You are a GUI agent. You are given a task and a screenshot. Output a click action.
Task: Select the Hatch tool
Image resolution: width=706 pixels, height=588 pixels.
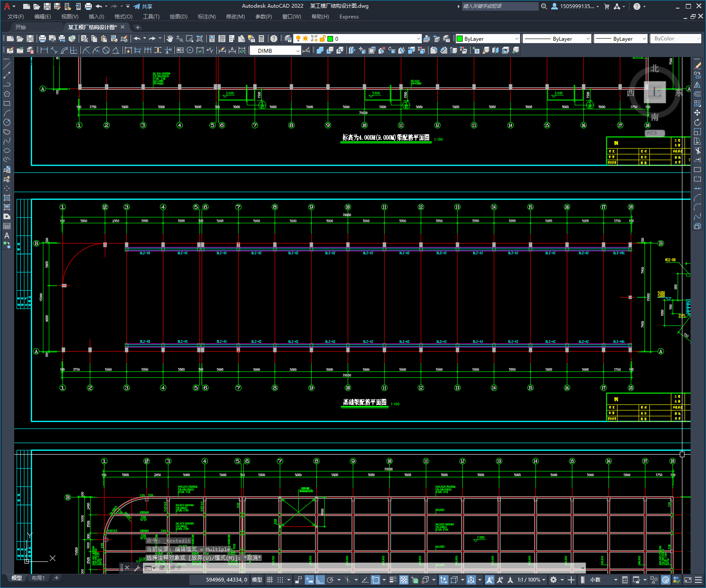[x=7, y=198]
